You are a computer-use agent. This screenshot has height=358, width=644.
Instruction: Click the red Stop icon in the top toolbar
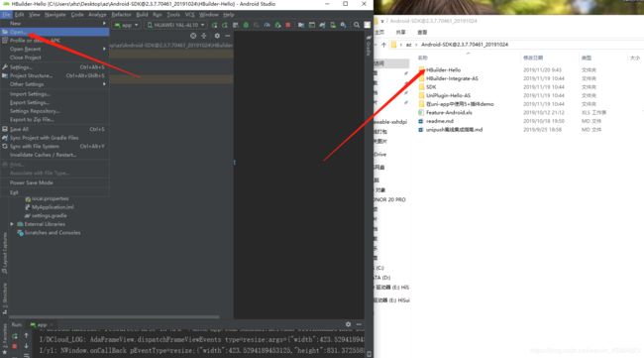pyautogui.click(x=288, y=25)
